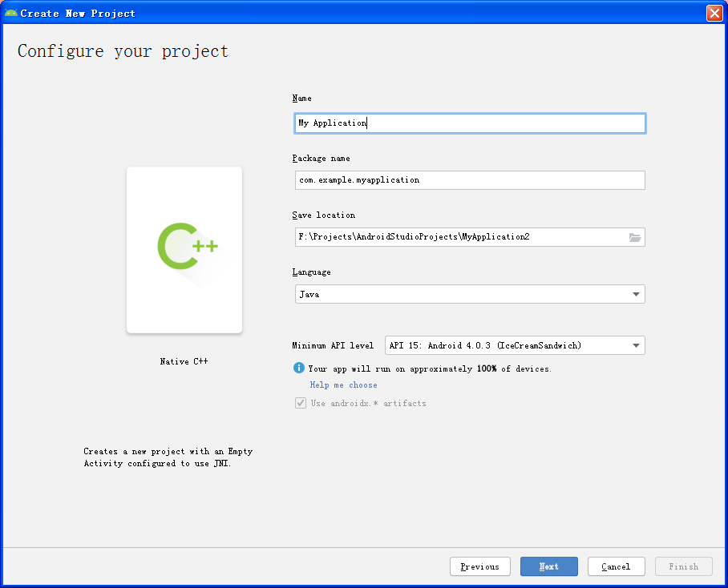The image size is (728, 588).
Task: Toggle Use androidx.* artifacts checkbox
Action: (301, 403)
